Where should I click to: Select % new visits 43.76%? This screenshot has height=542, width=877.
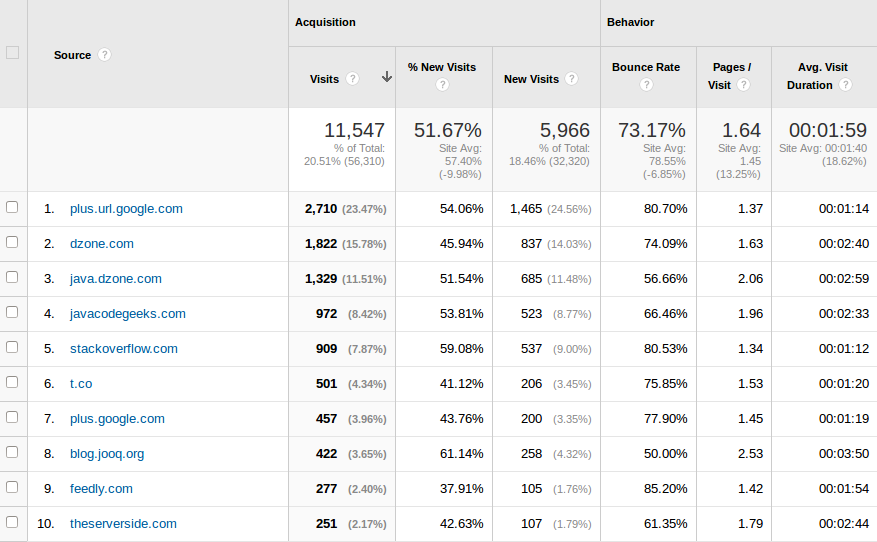pyautogui.click(x=461, y=419)
